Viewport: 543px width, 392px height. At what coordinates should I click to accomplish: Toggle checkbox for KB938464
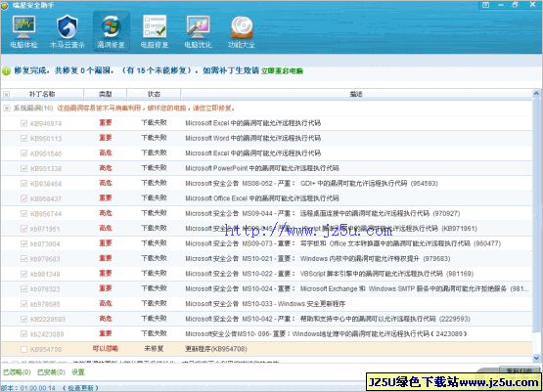(x=23, y=184)
